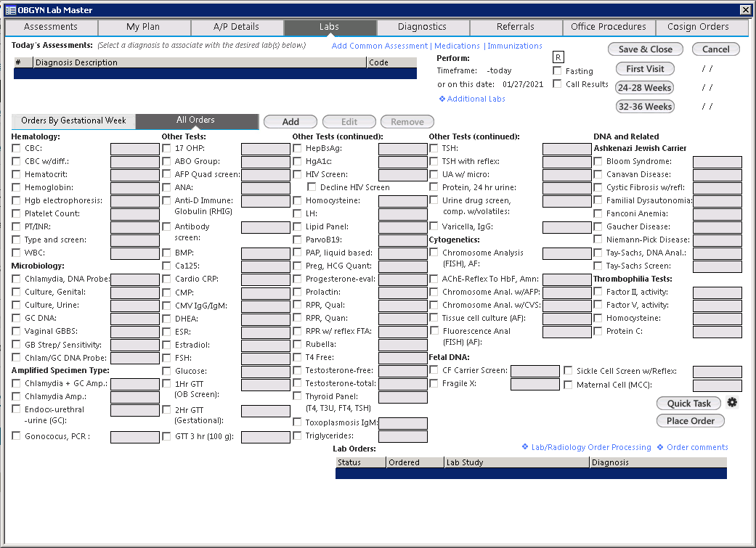
Task: Check the TSH with reflex checkbox
Action: 434,161
